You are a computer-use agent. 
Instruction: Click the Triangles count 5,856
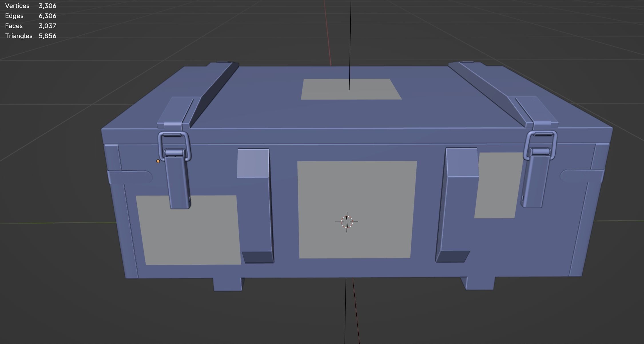[x=47, y=36]
